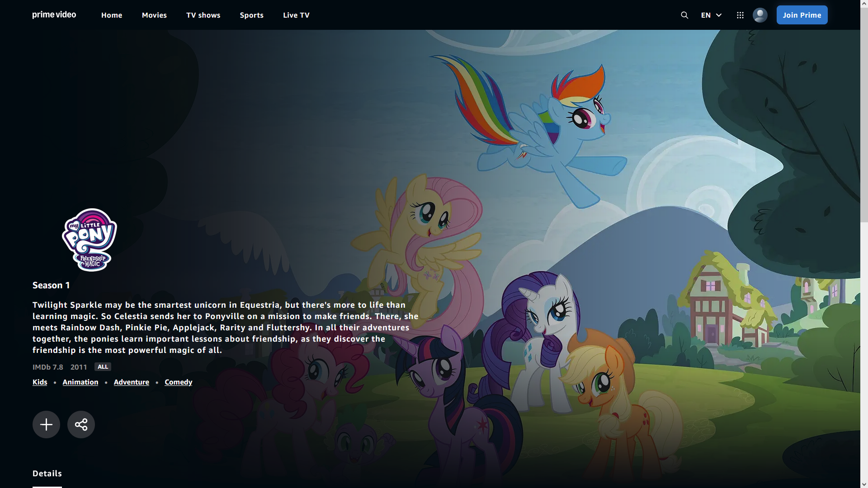
Task: Open the Sports menu item
Action: [252, 15]
